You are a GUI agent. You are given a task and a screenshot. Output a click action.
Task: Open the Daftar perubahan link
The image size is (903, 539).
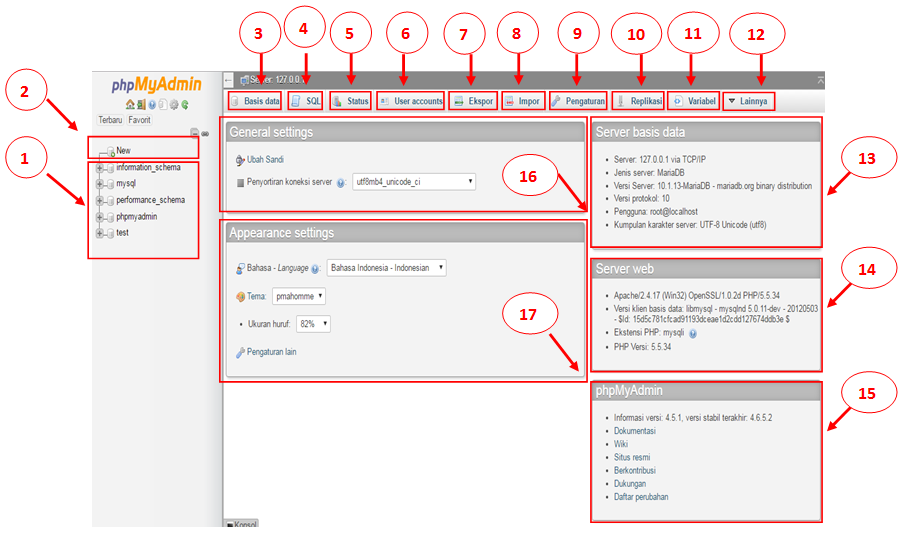click(641, 497)
